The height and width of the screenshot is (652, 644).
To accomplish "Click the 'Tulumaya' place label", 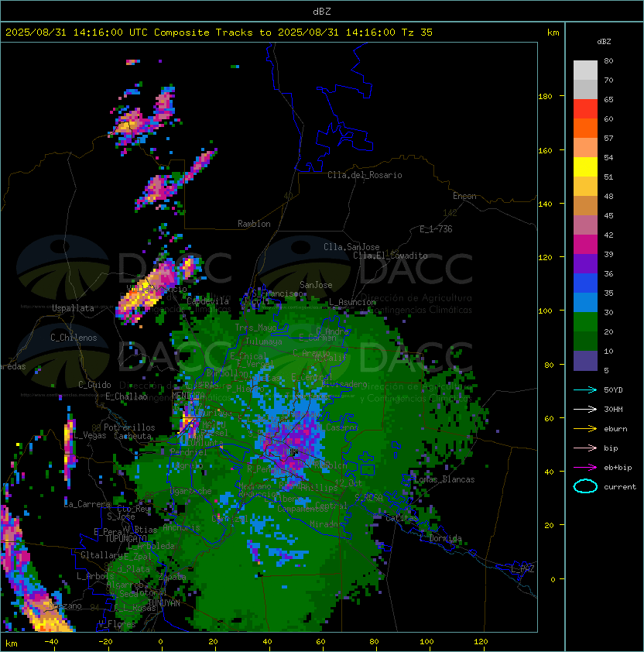I will pos(264,341).
